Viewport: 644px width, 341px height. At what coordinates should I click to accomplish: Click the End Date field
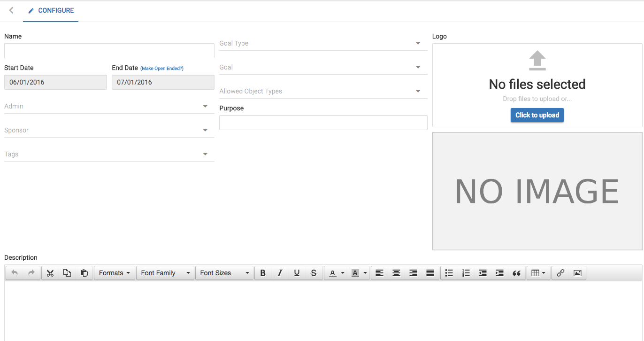[163, 82]
